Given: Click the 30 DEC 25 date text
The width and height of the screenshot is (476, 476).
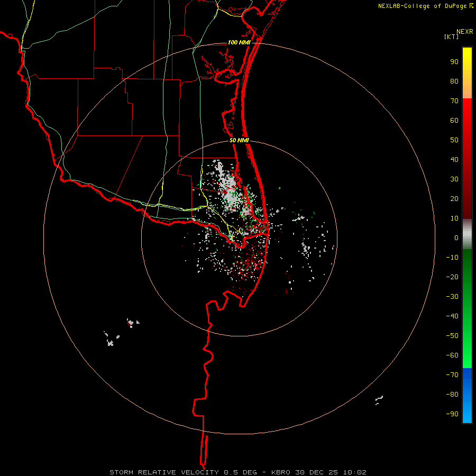Looking at the screenshot, I should (x=317, y=472).
